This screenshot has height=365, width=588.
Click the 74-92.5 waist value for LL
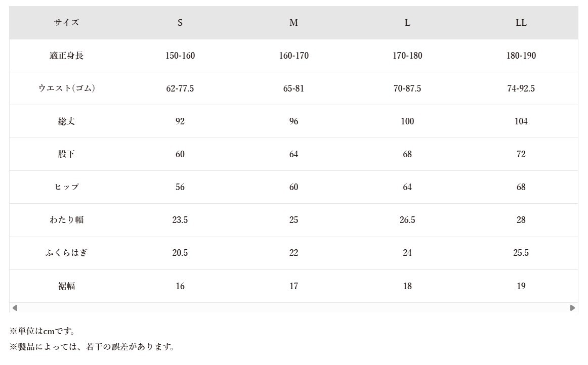point(521,88)
